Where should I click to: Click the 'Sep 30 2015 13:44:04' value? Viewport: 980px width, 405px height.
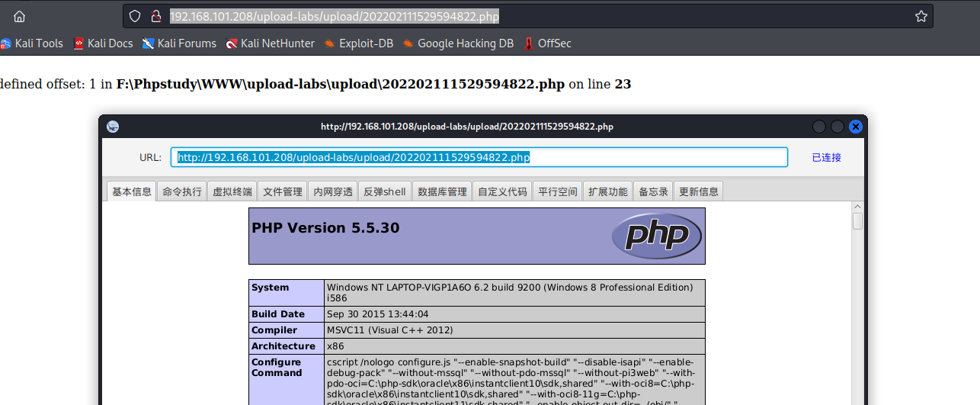(x=378, y=314)
